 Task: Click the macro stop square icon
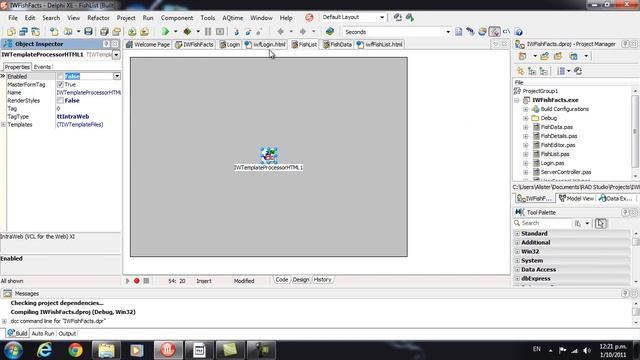(x=146, y=281)
